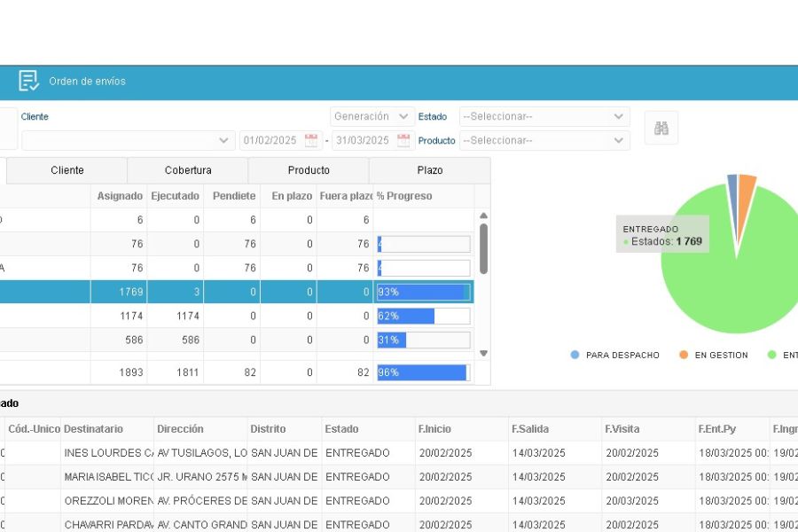Sort by F.Ent.Py column header

tap(732, 429)
